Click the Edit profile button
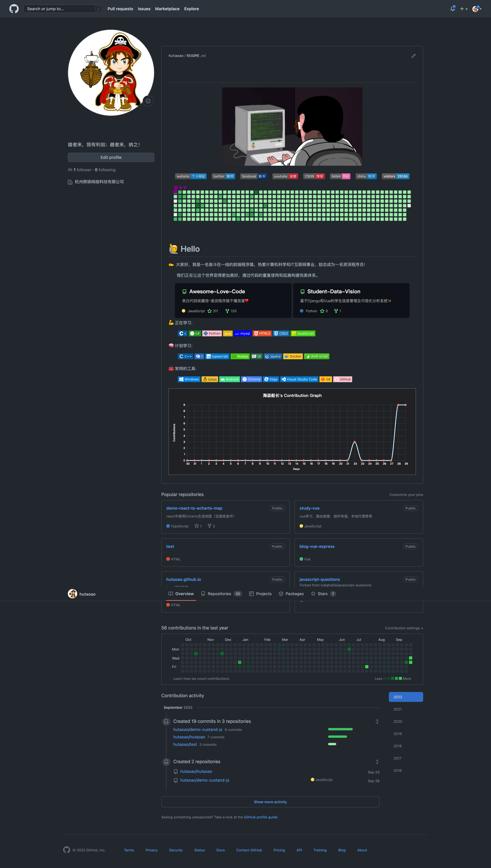 (x=111, y=157)
